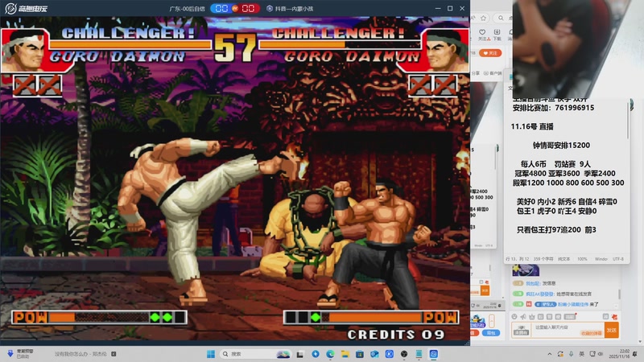This screenshot has width=644, height=362.
Task: Click the Notepad vertical scrollbar
Action: click(x=628, y=121)
